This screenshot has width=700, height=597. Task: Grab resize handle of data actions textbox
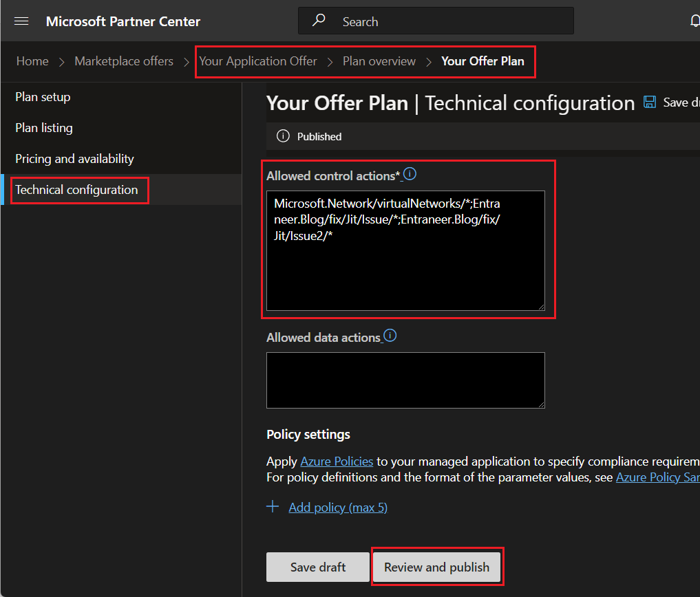coord(541,404)
